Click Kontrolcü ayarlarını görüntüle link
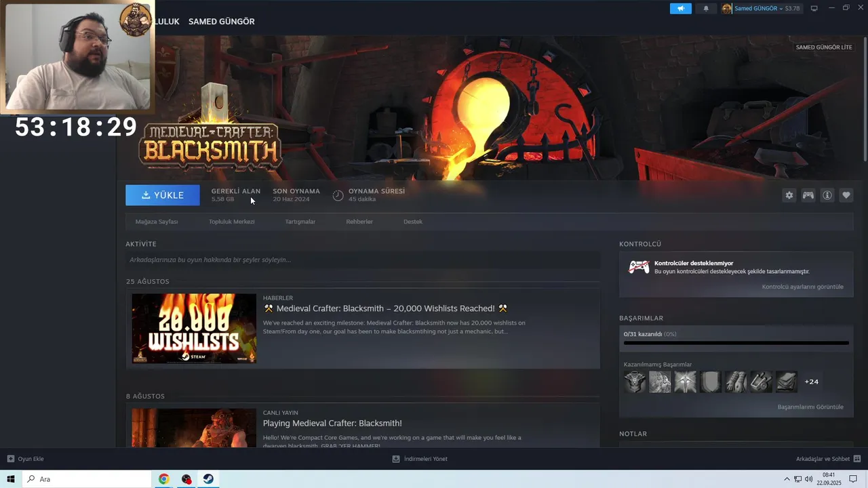 coord(803,287)
